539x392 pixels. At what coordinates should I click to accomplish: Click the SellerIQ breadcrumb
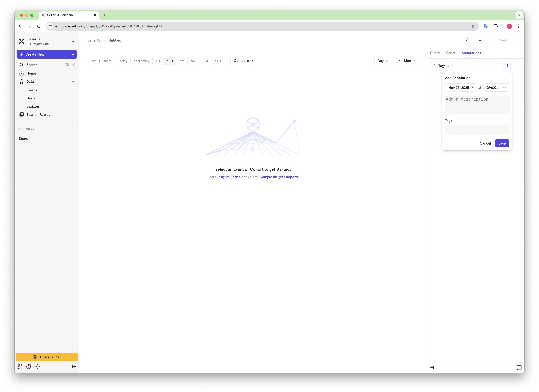click(94, 40)
